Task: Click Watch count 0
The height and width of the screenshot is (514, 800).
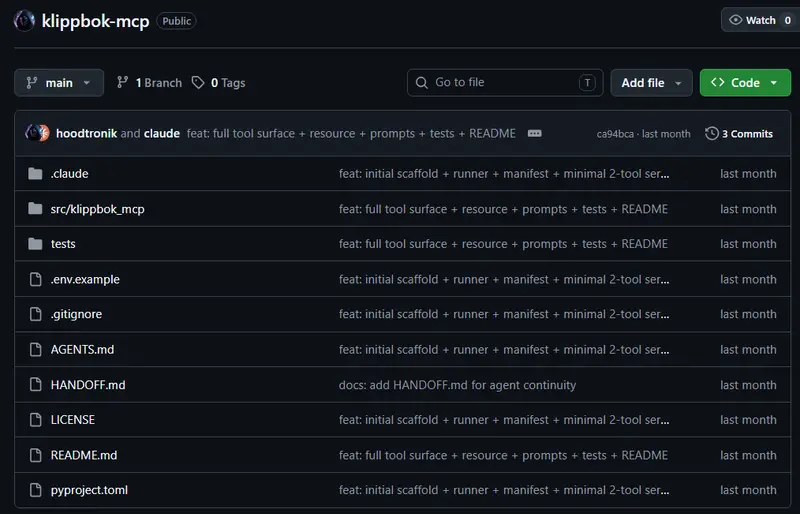Action: (x=788, y=20)
